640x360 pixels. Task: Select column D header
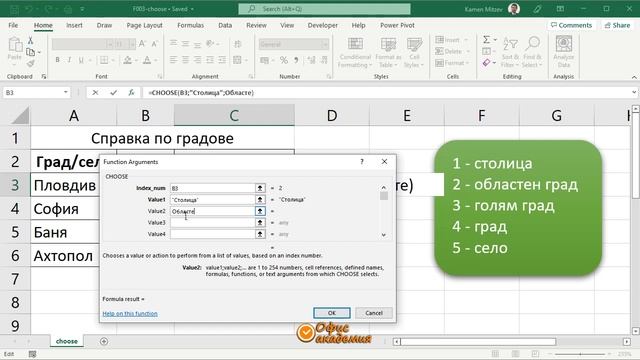(332, 116)
